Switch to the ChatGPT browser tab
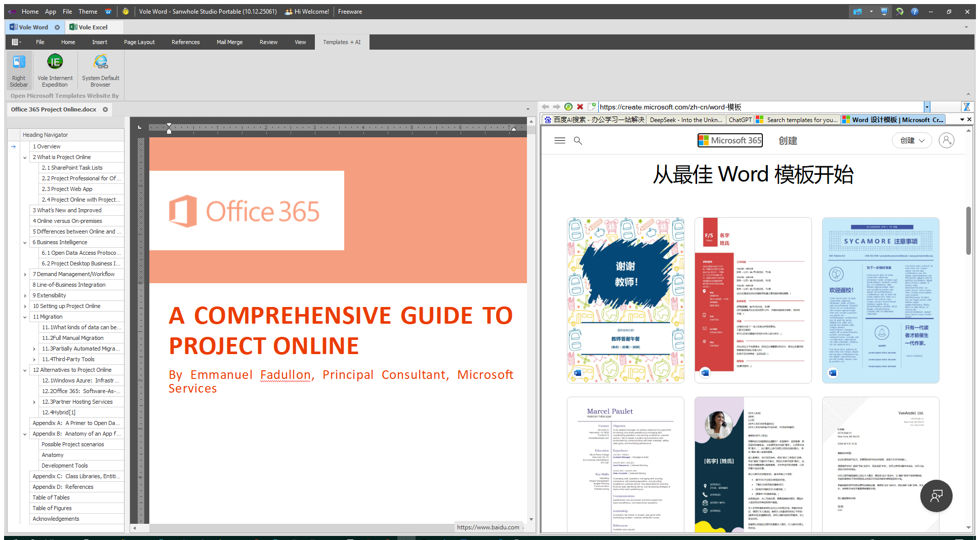 pos(740,120)
